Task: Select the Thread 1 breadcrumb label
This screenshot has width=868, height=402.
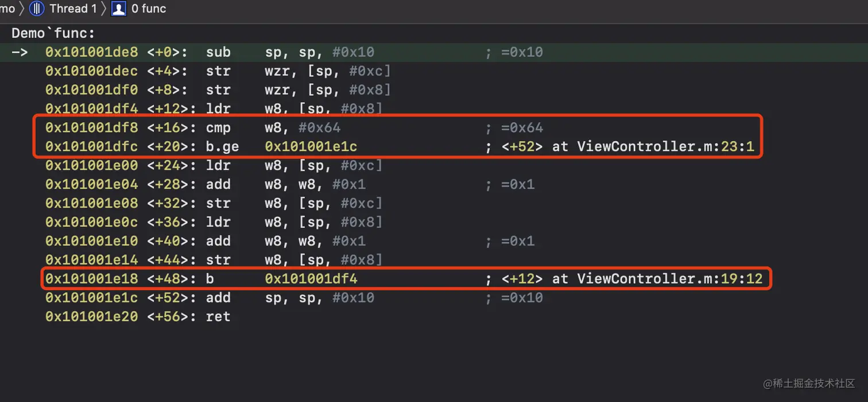Action: (73, 9)
